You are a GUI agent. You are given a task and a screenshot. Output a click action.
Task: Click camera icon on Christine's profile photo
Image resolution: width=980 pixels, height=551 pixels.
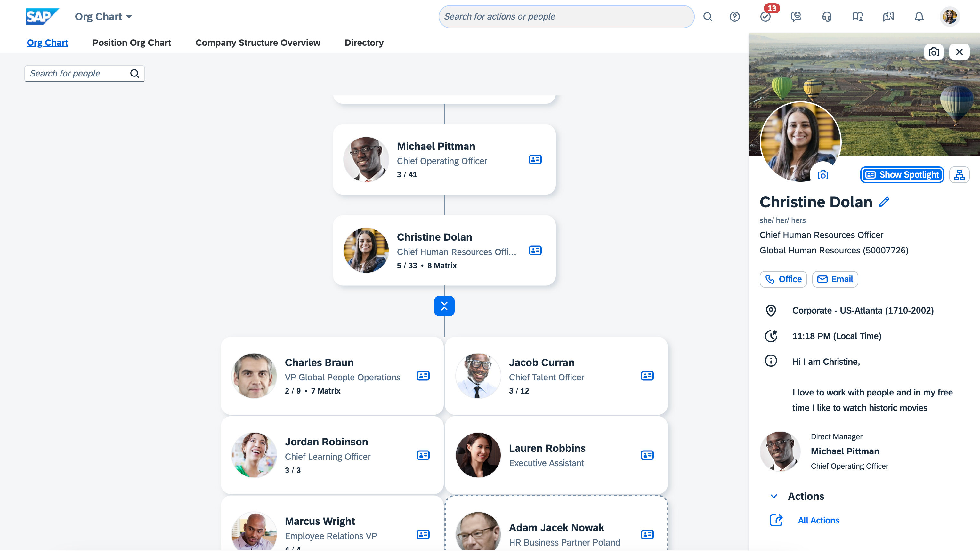pos(823,175)
